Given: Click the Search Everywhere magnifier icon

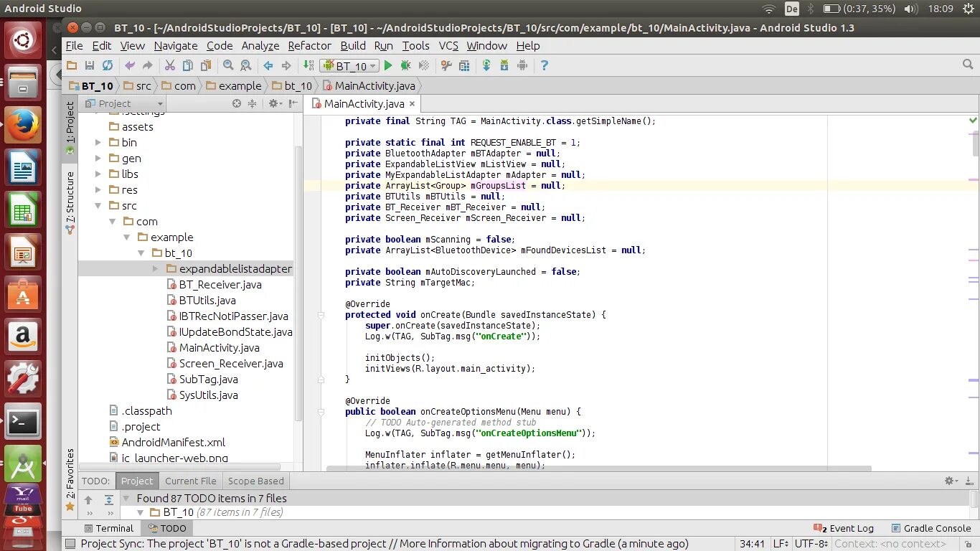Looking at the screenshot, I should point(968,65).
